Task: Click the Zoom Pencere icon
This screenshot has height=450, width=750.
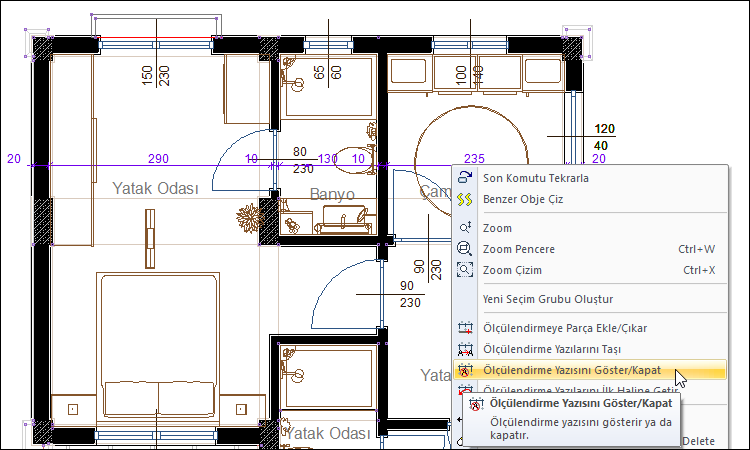Action: 465,249
